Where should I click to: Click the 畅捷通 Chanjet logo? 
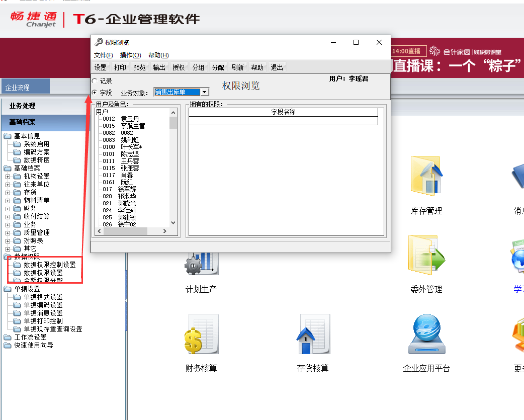point(33,19)
